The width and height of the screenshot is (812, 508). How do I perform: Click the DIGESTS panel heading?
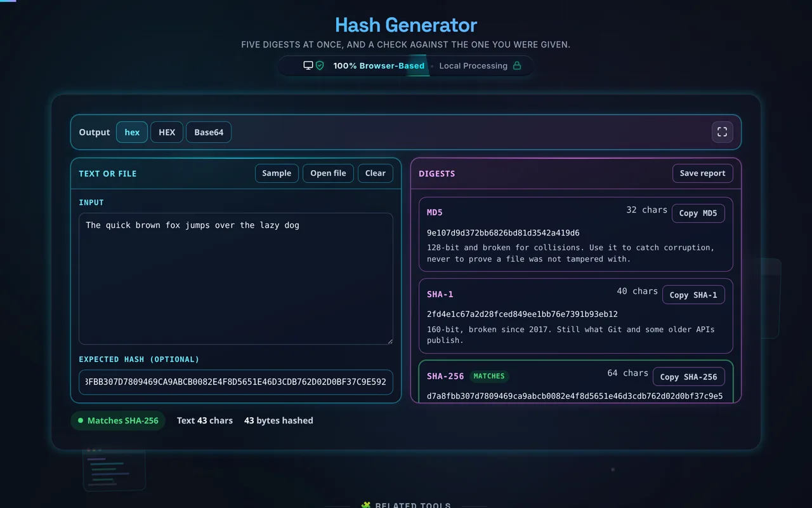437,173
